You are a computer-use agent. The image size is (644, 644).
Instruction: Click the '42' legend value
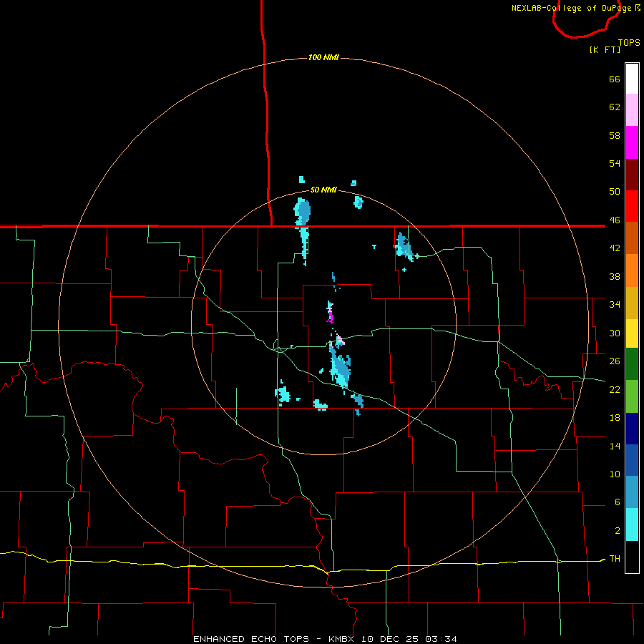pyautogui.click(x=615, y=248)
